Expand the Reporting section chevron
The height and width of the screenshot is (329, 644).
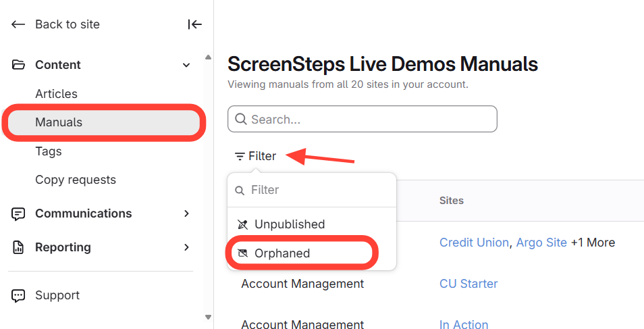pyautogui.click(x=187, y=247)
